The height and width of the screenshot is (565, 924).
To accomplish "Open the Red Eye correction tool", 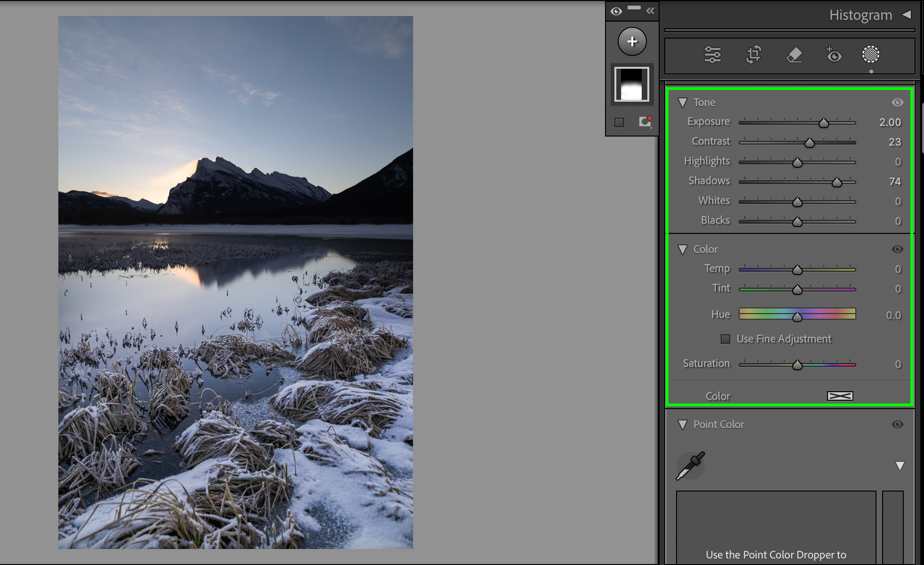I will (834, 55).
